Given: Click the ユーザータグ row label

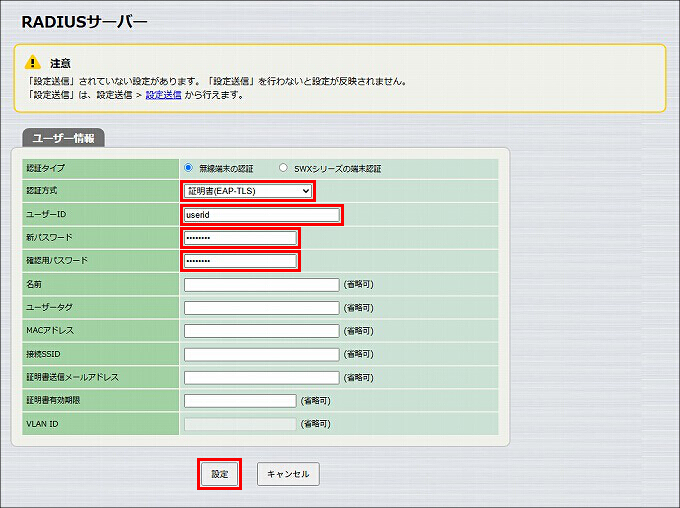Looking at the screenshot, I should point(49,307).
